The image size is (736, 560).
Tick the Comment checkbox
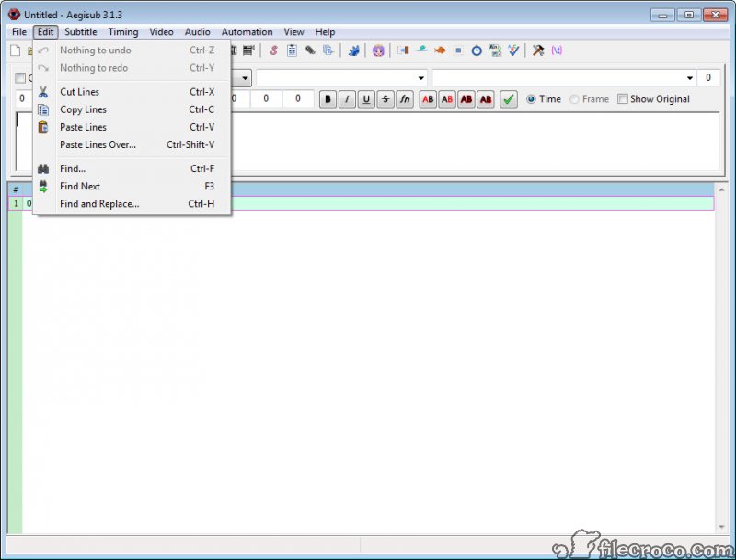pyautogui.click(x=20, y=78)
